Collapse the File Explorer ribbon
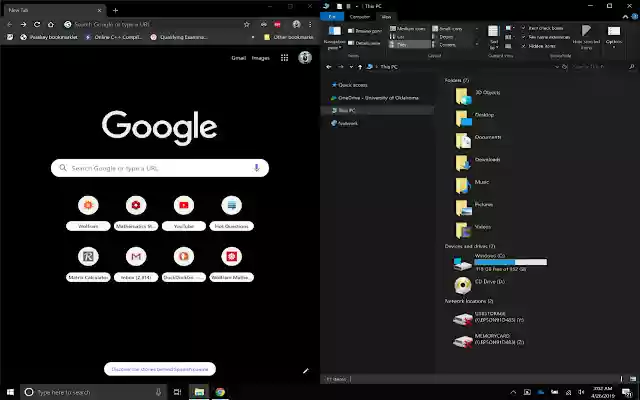 coord(625,17)
